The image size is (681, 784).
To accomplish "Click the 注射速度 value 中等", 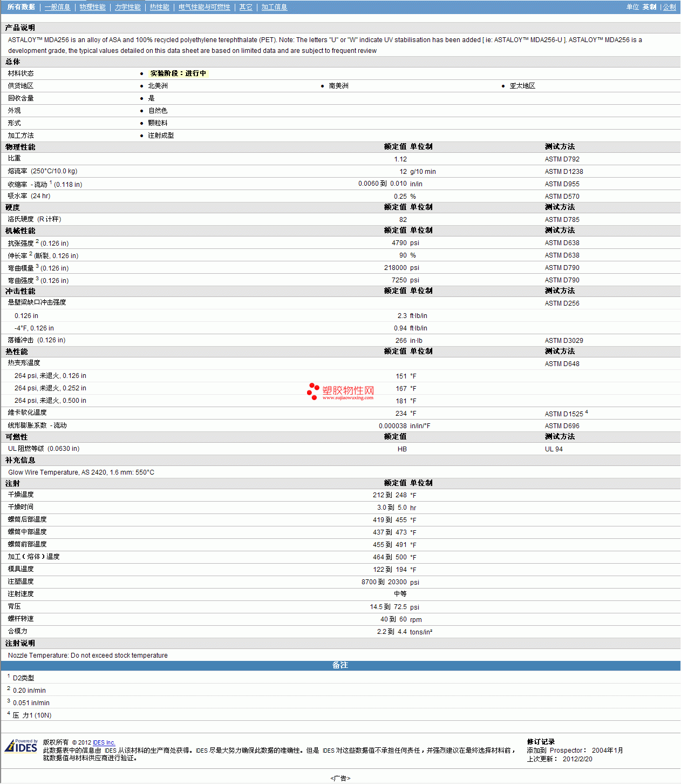I will point(400,594).
